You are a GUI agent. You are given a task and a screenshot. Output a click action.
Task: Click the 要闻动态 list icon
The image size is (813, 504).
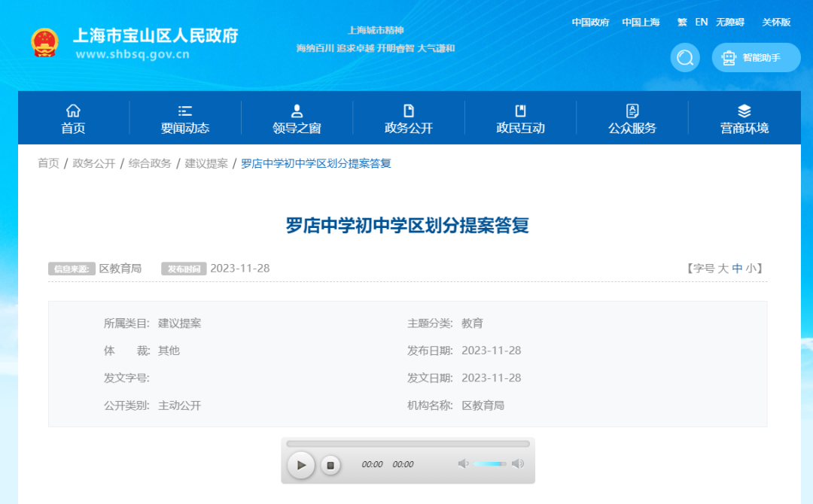pos(185,111)
